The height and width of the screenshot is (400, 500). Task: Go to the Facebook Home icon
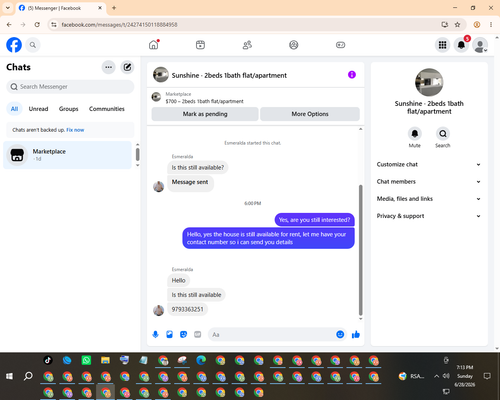point(154,45)
